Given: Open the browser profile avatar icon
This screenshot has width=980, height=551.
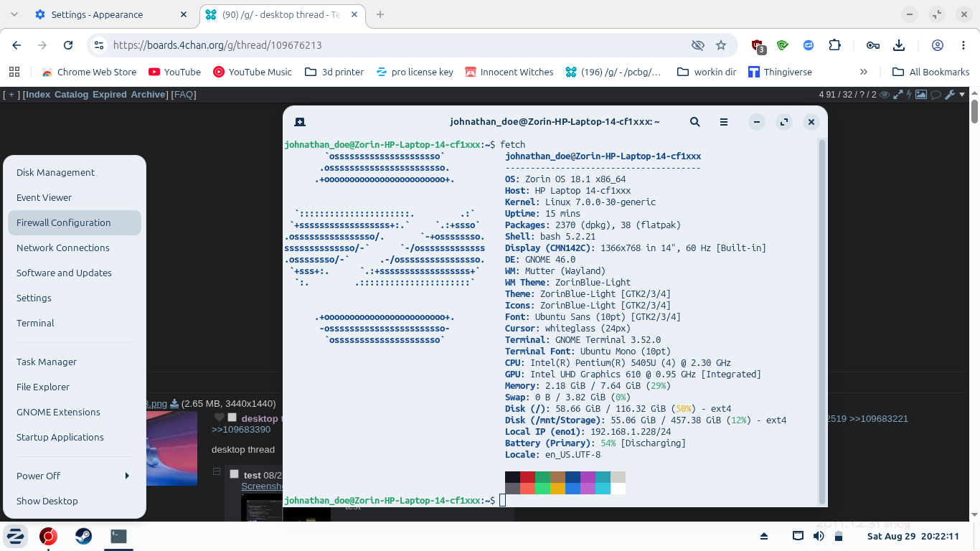Looking at the screenshot, I should click(937, 45).
